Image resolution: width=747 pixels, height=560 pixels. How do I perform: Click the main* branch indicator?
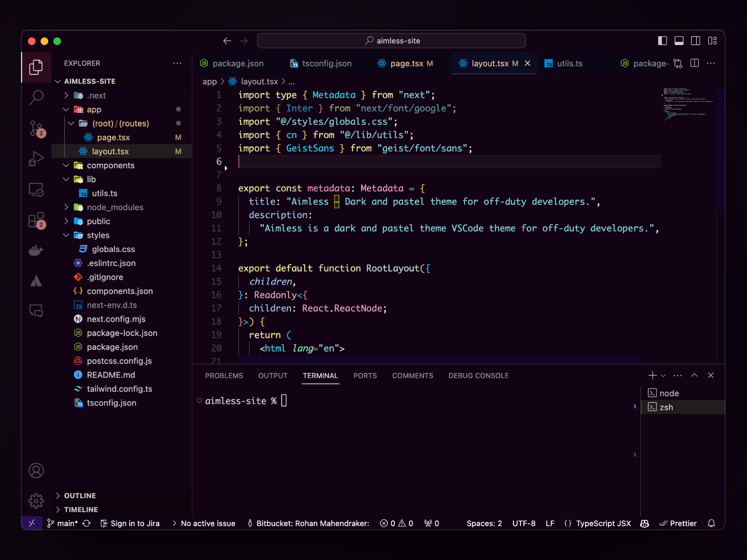(62, 523)
